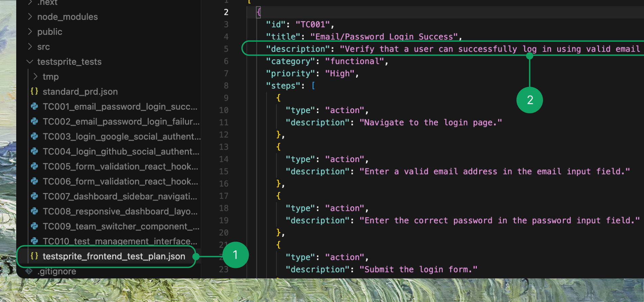Click the opening brace on line 2
The width and height of the screenshot is (644, 302).
click(258, 12)
